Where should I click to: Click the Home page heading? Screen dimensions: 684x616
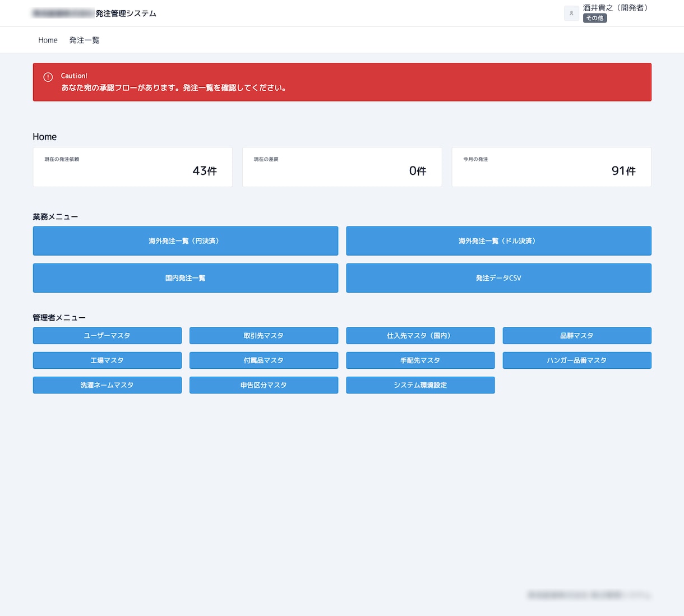(x=45, y=137)
